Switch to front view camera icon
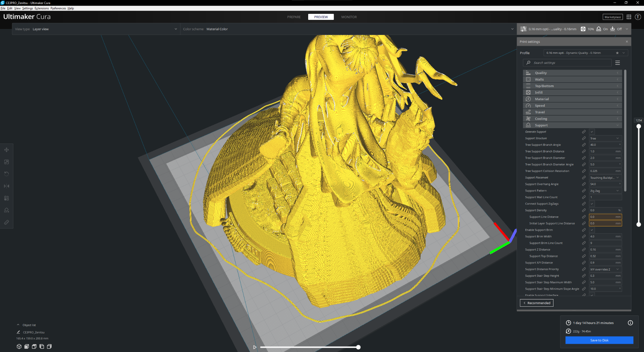 pyautogui.click(x=27, y=346)
